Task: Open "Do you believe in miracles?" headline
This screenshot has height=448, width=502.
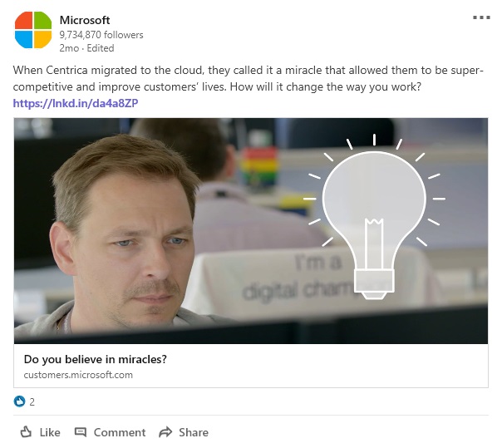Action: point(96,359)
